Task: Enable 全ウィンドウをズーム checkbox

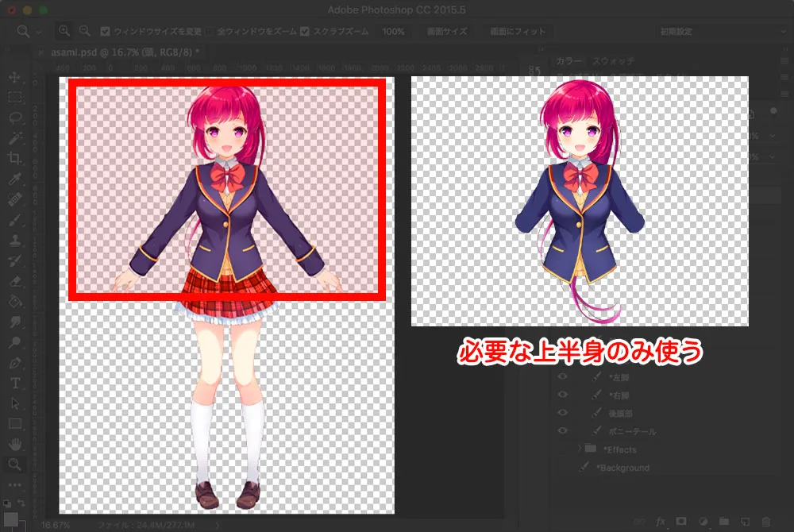Action: [210, 32]
